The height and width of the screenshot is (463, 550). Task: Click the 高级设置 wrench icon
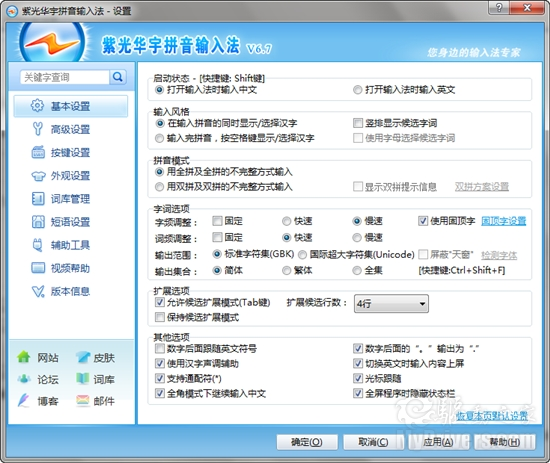click(37, 129)
